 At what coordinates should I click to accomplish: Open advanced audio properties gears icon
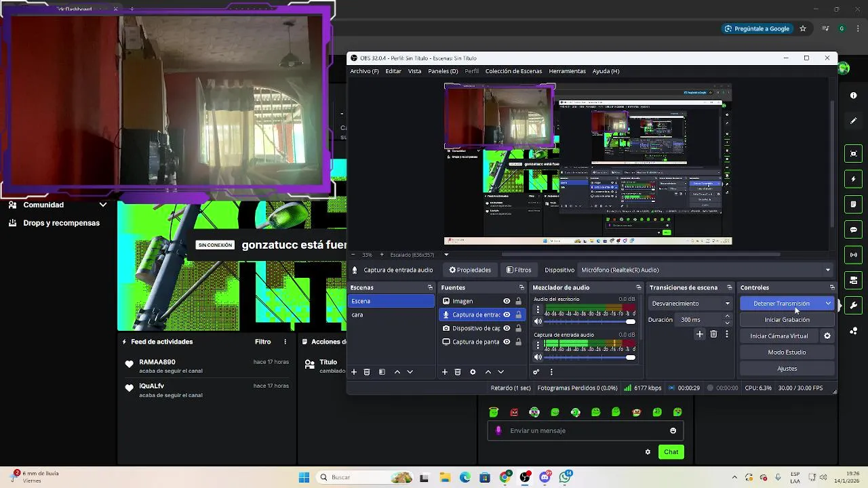536,372
